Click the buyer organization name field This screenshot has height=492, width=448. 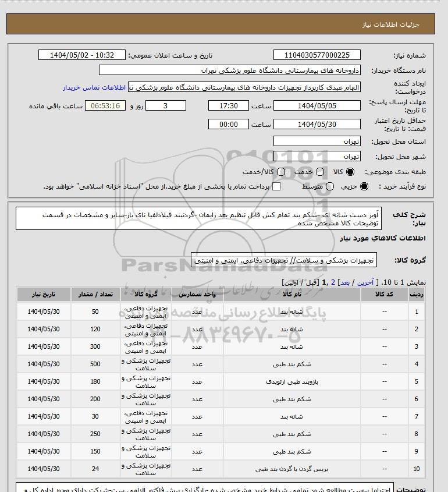pyautogui.click(x=230, y=70)
